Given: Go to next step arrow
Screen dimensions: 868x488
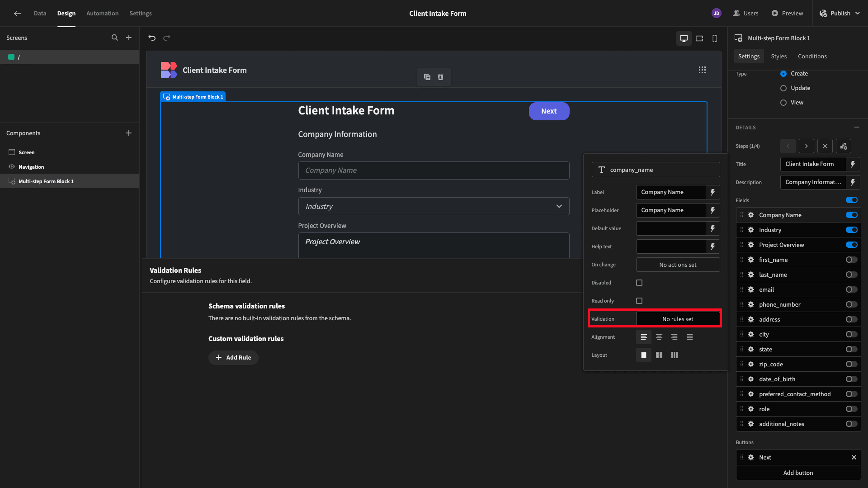Looking at the screenshot, I should point(806,147).
